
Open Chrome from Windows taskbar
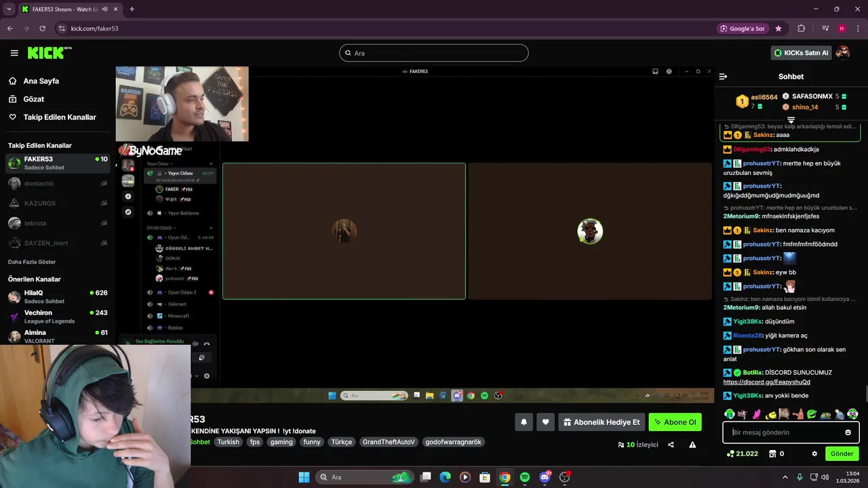click(505, 477)
